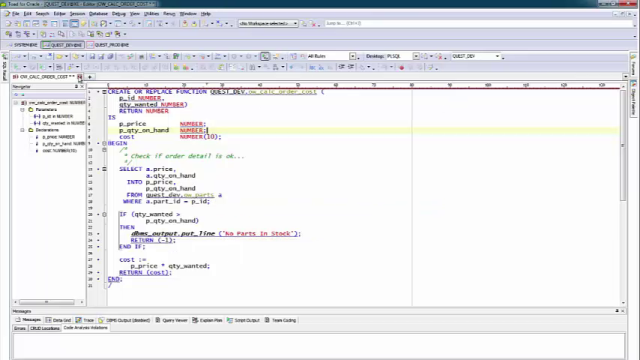Click the Messages output area

[319, 346]
